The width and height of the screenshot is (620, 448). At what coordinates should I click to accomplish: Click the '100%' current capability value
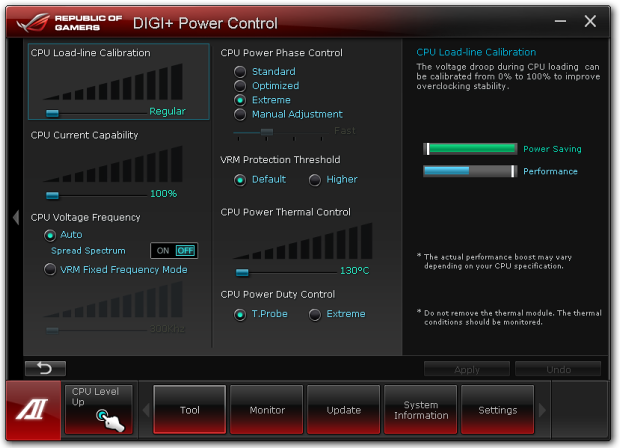point(163,194)
